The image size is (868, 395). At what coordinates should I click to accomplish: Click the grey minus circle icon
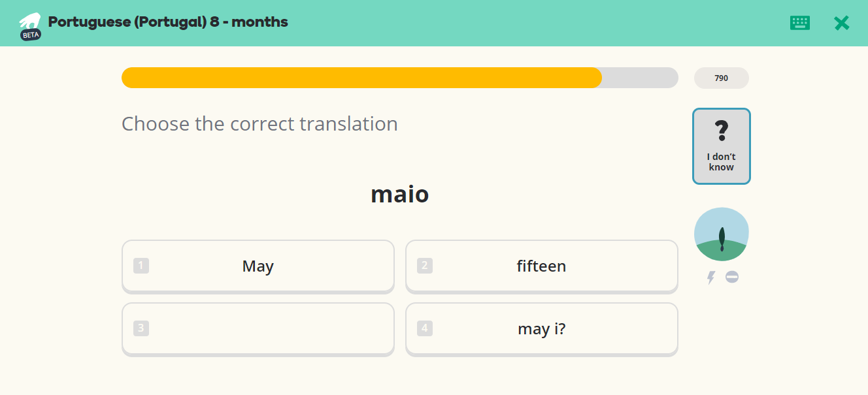732,277
